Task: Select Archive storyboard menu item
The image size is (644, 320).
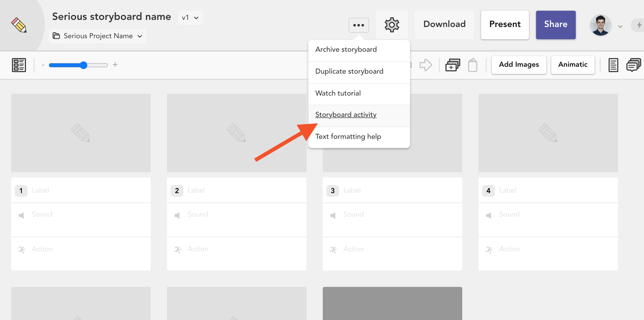Action: pos(346,49)
